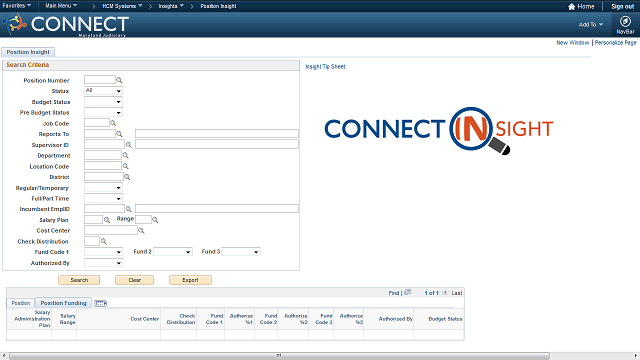Open Location Code lookup magnifier
Image resolution: width=640 pixels, height=360 pixels.
click(x=126, y=167)
